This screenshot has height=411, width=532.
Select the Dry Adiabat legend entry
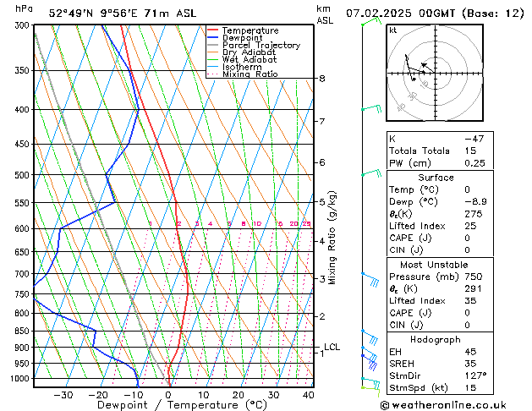[249, 52]
